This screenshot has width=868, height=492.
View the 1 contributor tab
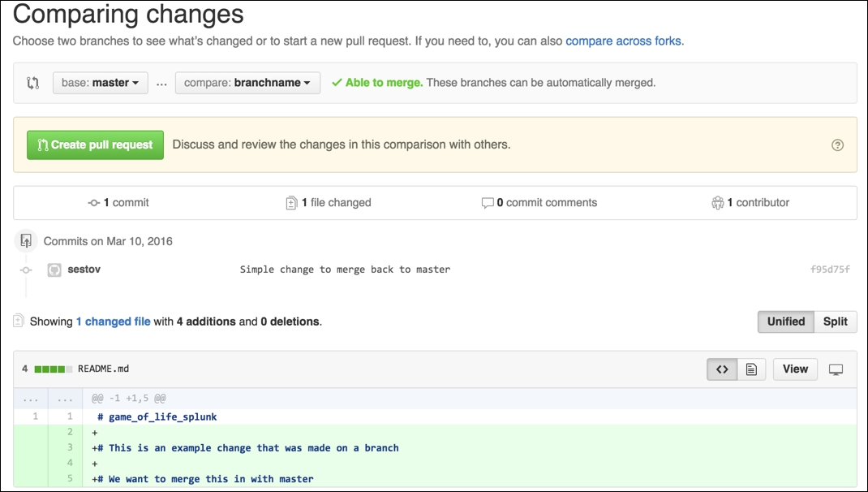(750, 202)
